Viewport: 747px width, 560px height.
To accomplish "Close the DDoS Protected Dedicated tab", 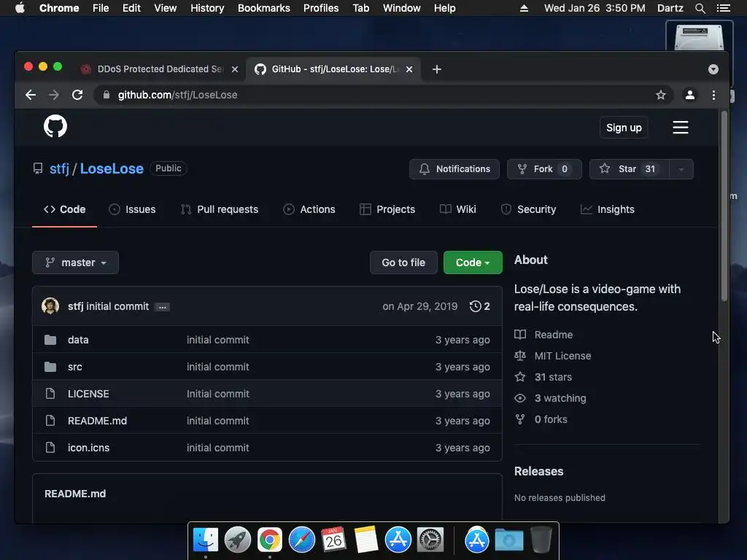I will pos(235,69).
